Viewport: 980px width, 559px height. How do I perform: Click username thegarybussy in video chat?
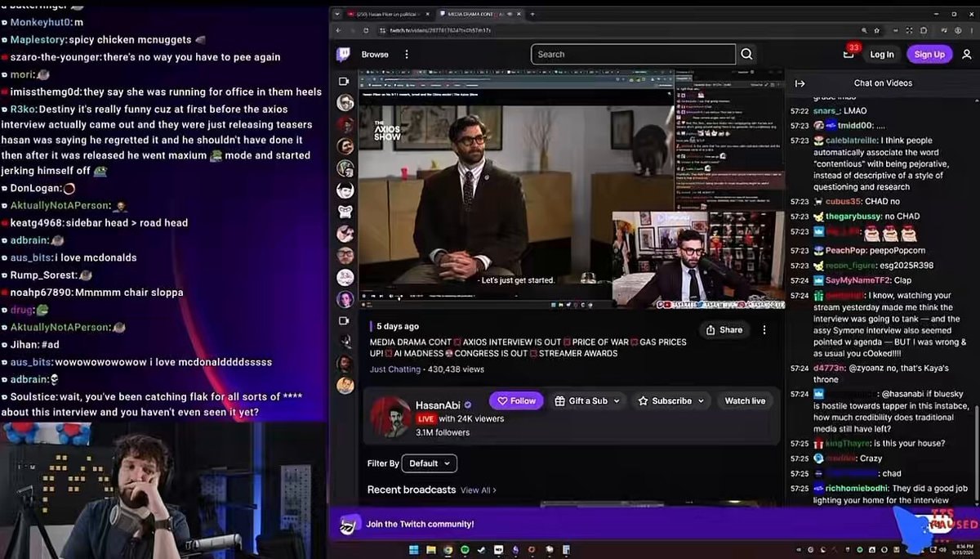click(853, 216)
